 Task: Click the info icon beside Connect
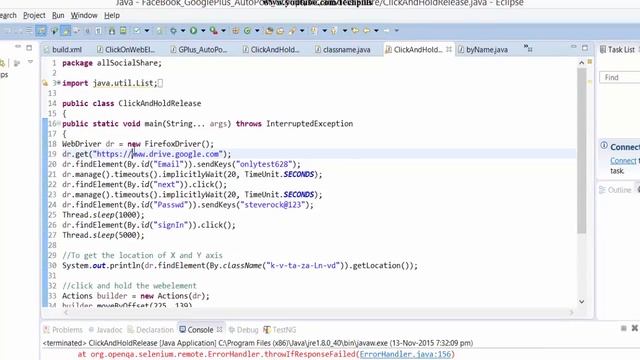(604, 146)
